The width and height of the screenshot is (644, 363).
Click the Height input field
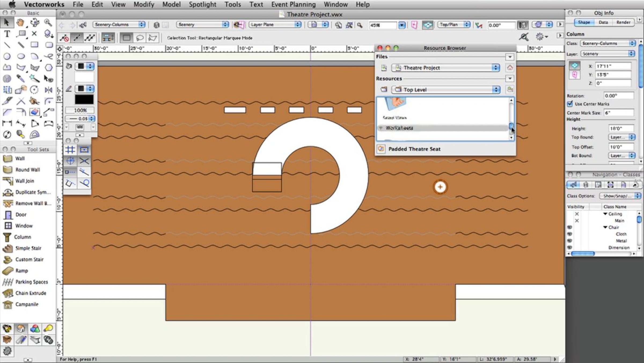click(621, 129)
